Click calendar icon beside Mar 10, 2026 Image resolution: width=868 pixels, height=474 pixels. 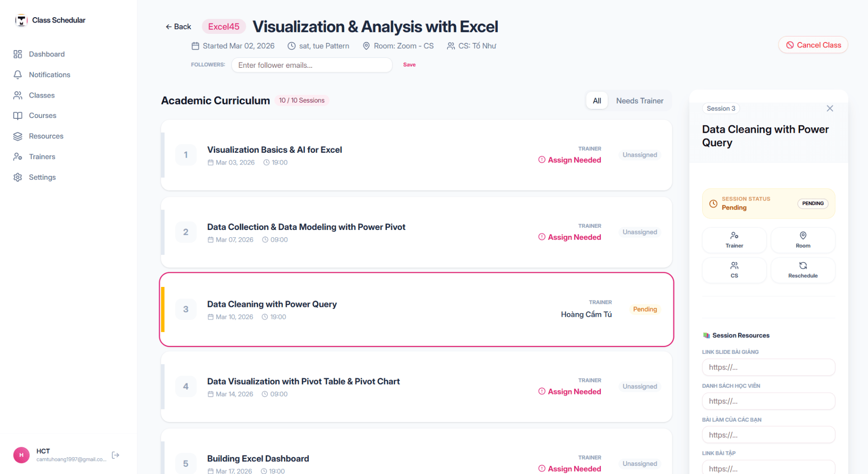(210, 317)
